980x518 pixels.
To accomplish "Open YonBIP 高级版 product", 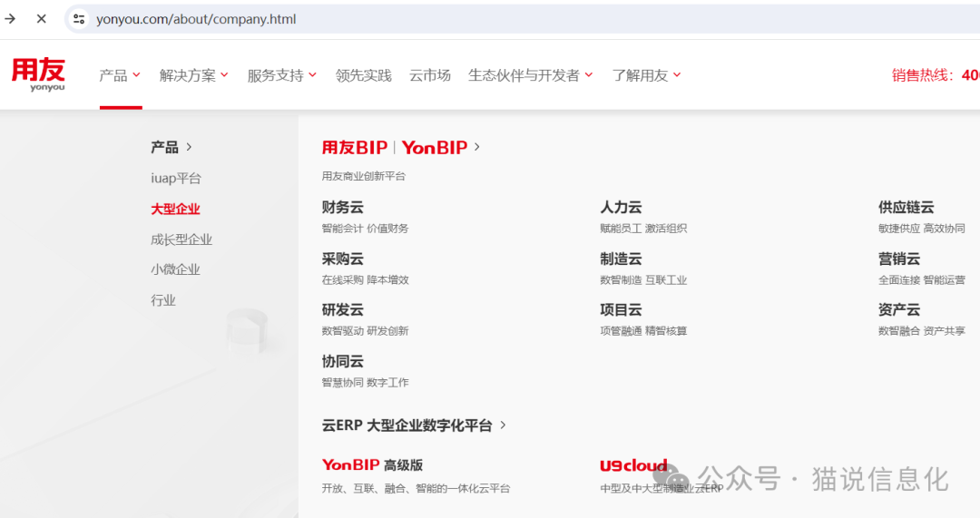I will [x=373, y=464].
